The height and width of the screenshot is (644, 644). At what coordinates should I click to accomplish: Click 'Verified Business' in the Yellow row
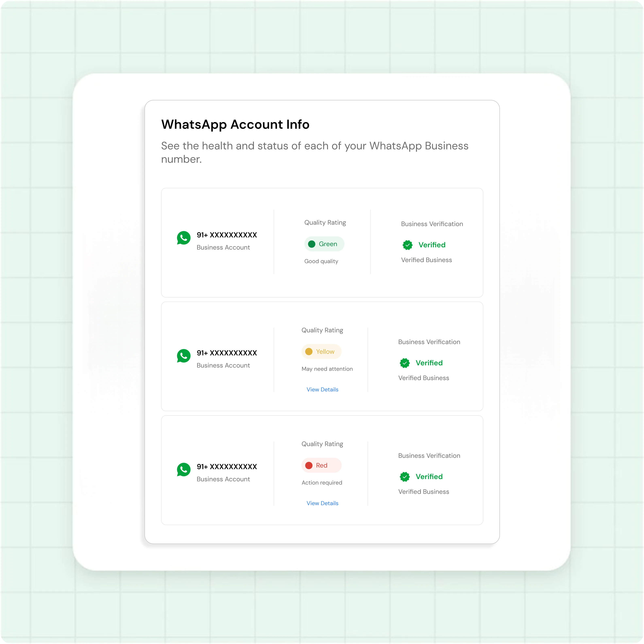tap(424, 378)
